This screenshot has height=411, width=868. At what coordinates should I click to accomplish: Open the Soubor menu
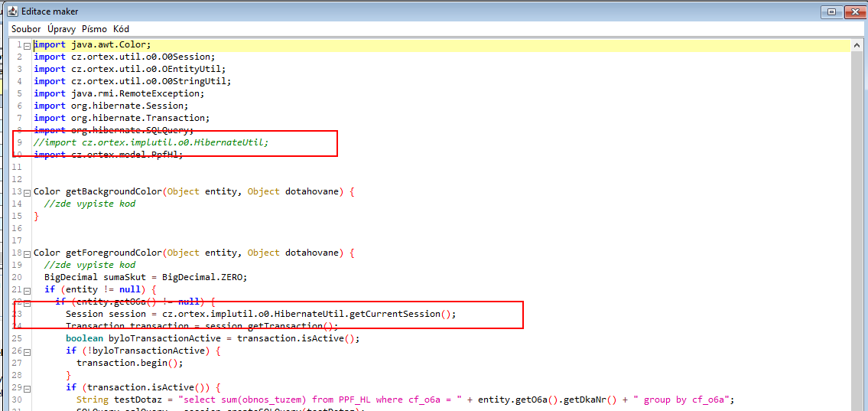click(26, 29)
